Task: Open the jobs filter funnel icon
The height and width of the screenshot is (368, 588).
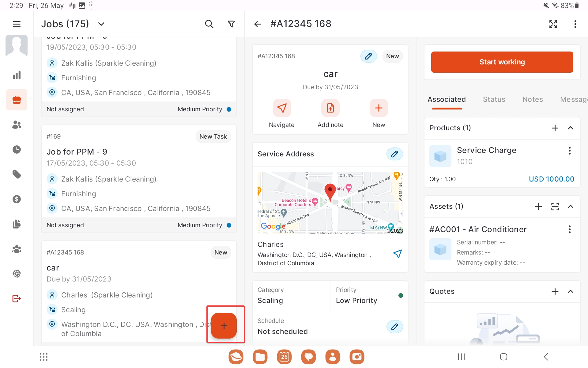Action: tap(232, 24)
